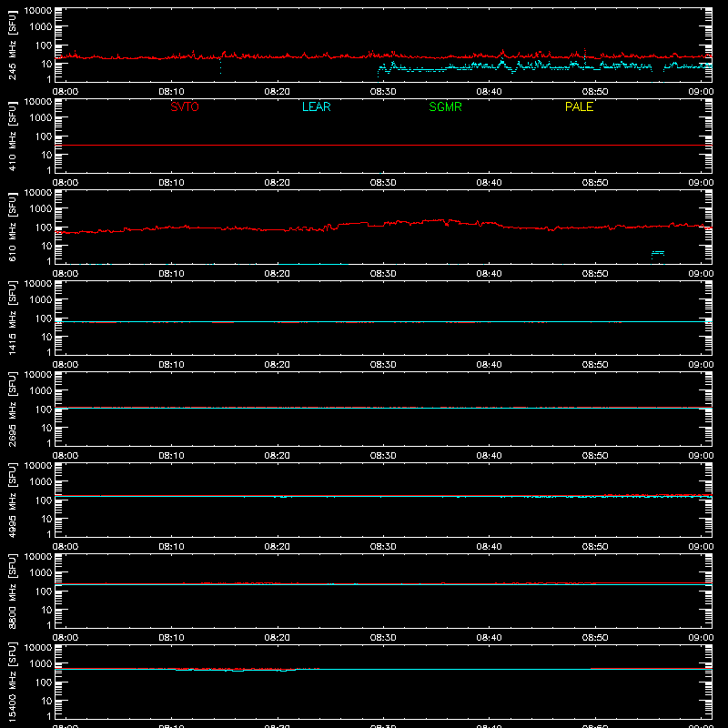Click 08:20 time label below 8800 MHz plot
This screenshot has width=728, height=728.
[x=278, y=638]
